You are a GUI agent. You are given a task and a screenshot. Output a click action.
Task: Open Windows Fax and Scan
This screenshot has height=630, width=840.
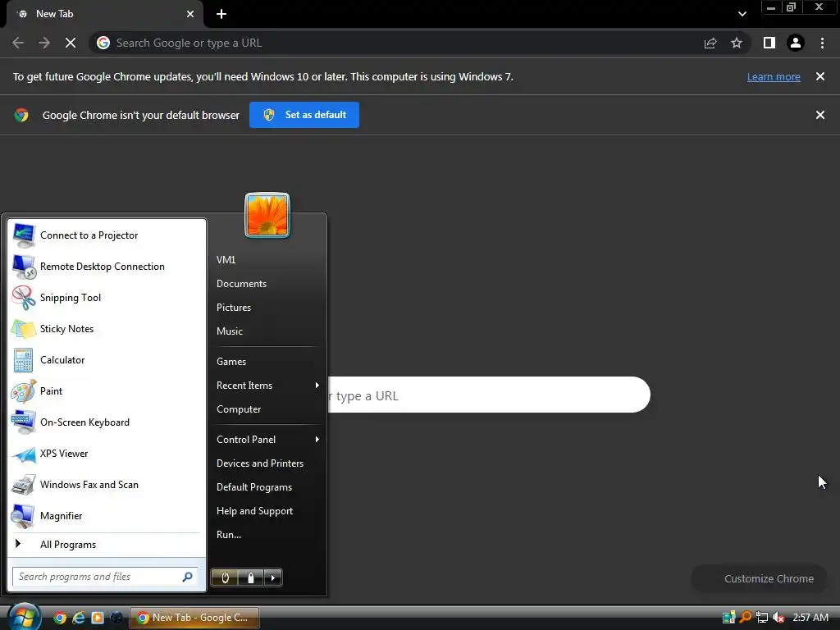(107, 484)
